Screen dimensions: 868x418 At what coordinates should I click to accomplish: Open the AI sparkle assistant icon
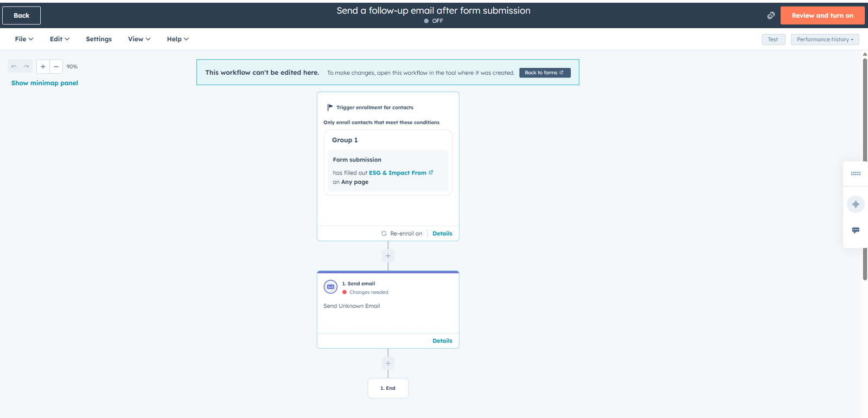pyautogui.click(x=856, y=204)
